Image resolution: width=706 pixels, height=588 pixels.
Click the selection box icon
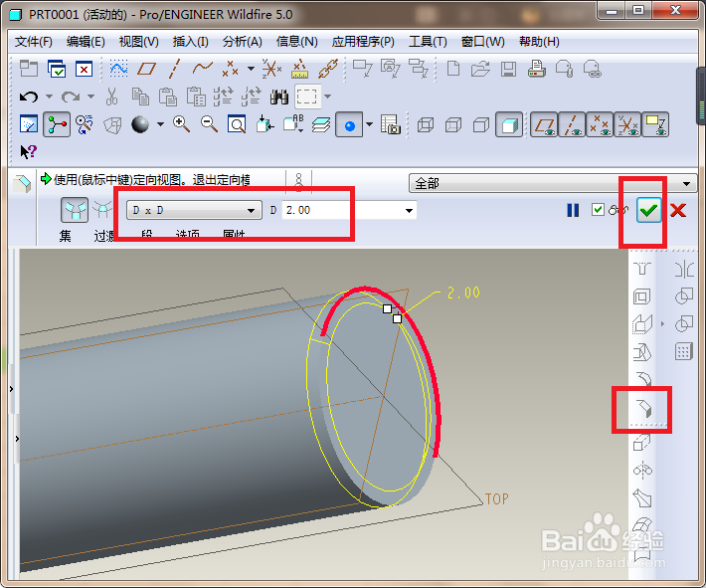pos(307,97)
